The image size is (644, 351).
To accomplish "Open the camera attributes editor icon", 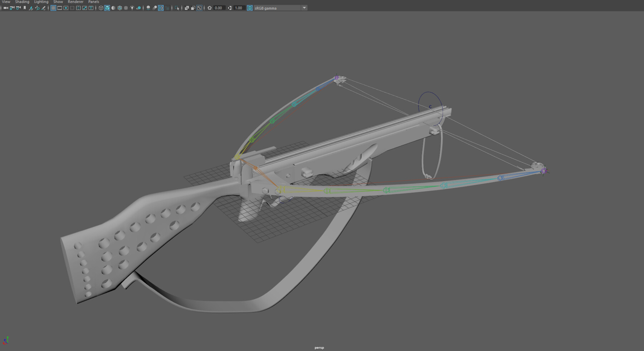I will [19, 8].
